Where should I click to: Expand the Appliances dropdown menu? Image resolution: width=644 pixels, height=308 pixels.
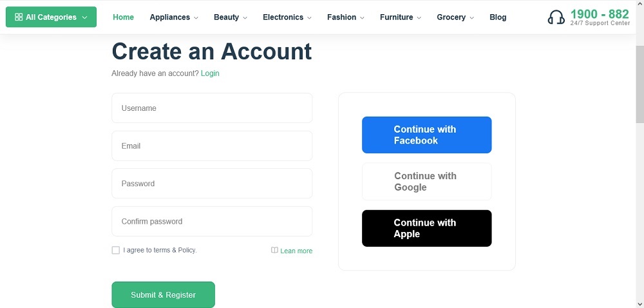pos(174,17)
